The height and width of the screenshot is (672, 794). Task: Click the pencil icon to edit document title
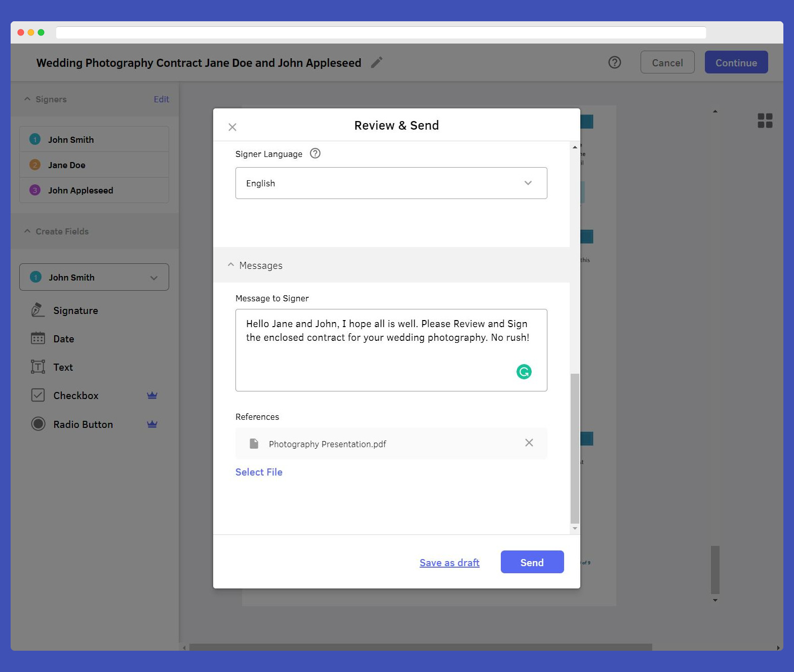pyautogui.click(x=376, y=62)
